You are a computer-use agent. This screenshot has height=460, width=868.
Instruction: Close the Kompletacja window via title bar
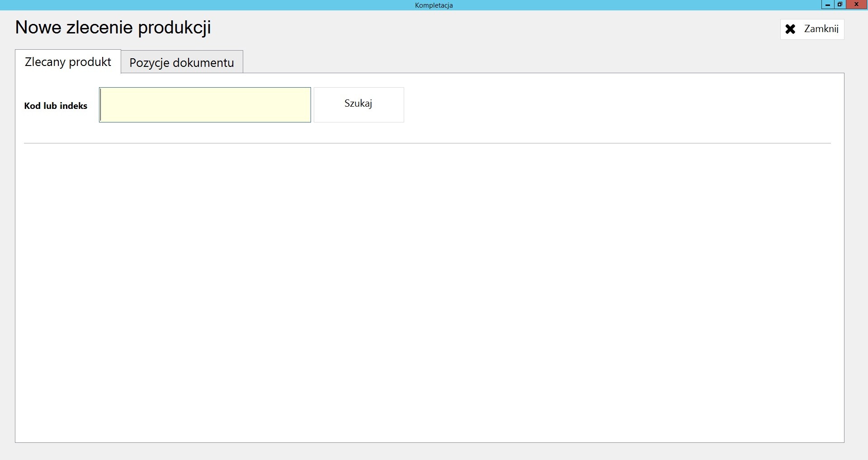coord(856,5)
